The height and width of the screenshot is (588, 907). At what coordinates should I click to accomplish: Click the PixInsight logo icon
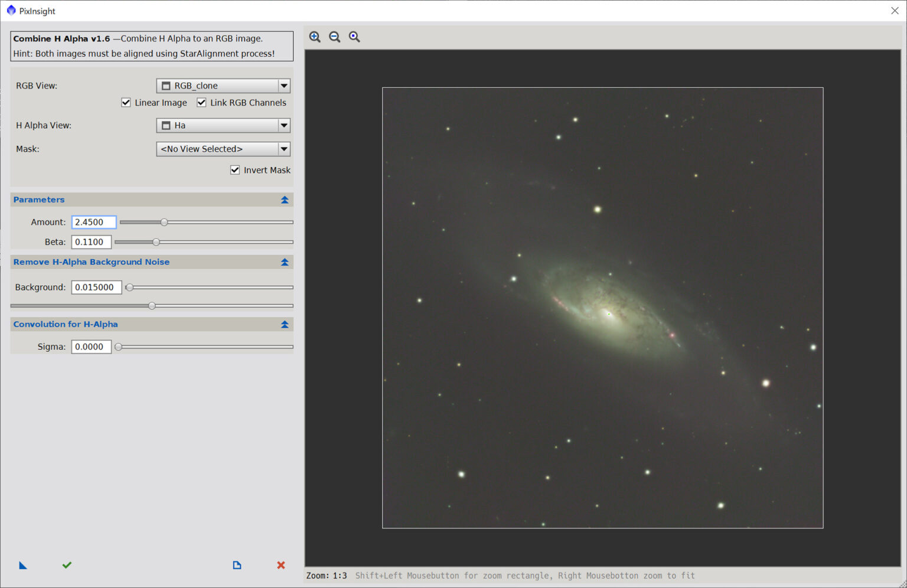tap(10, 10)
